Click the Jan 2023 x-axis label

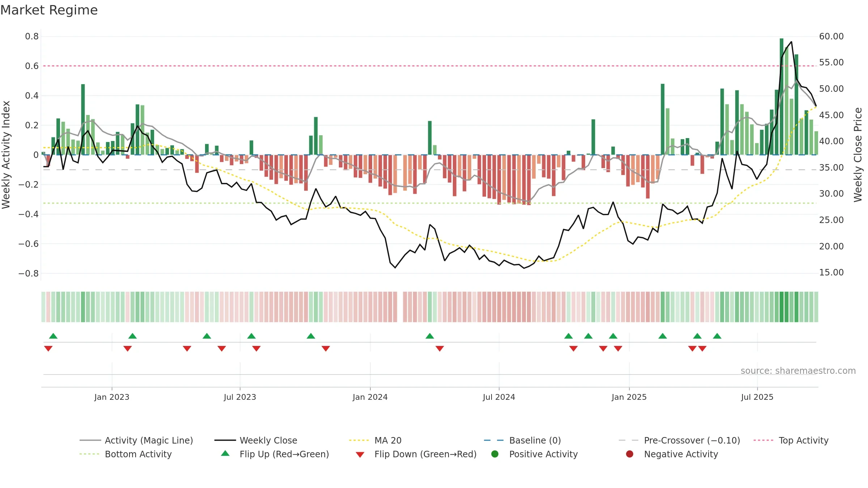112,397
